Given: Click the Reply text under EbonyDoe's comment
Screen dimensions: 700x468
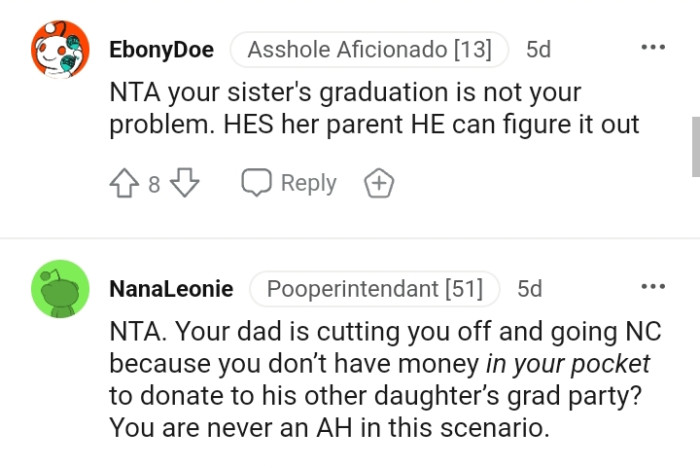Looking at the screenshot, I should click(308, 183).
